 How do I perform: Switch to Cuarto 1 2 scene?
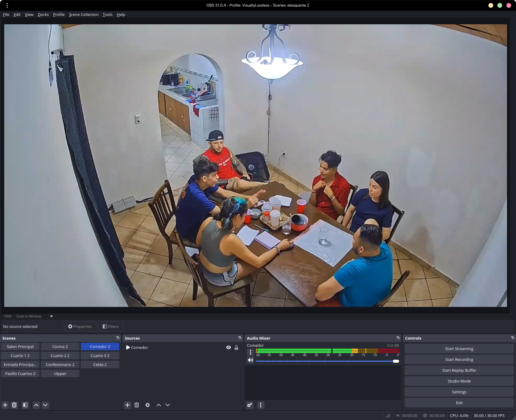click(x=20, y=355)
